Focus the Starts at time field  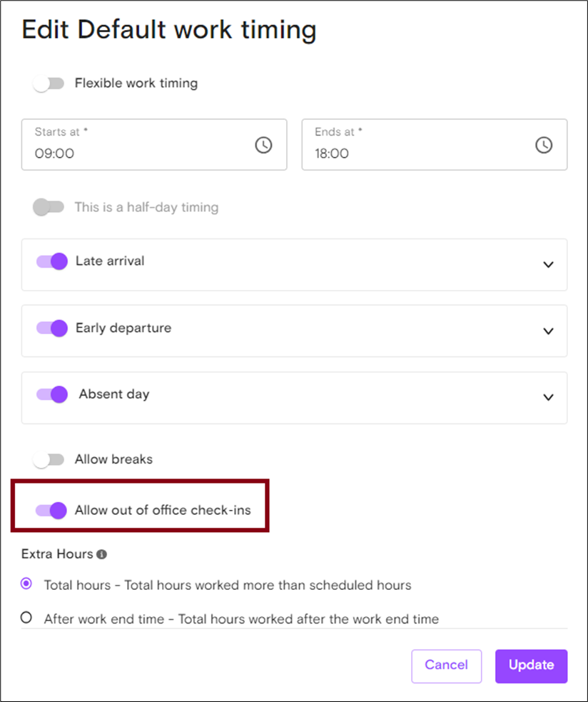click(x=154, y=144)
